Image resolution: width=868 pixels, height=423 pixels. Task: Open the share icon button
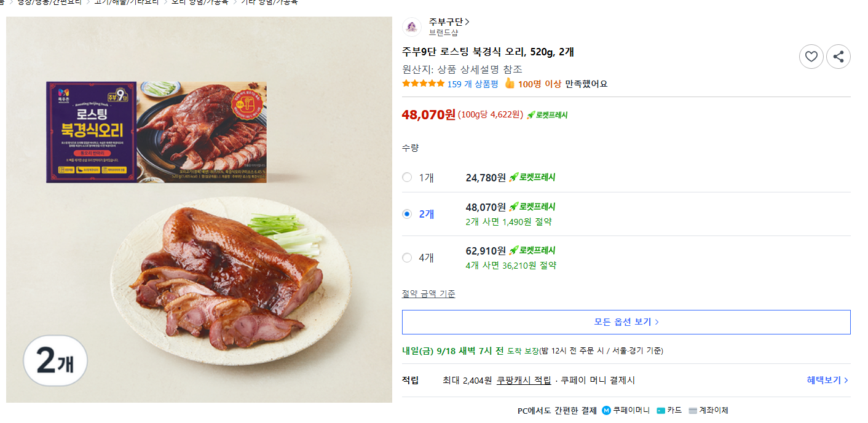[x=838, y=57]
